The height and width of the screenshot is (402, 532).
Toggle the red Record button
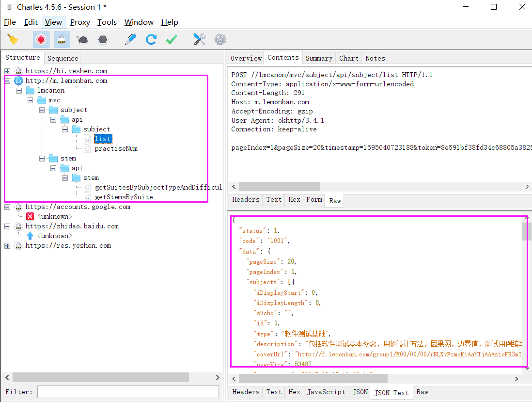coord(41,39)
